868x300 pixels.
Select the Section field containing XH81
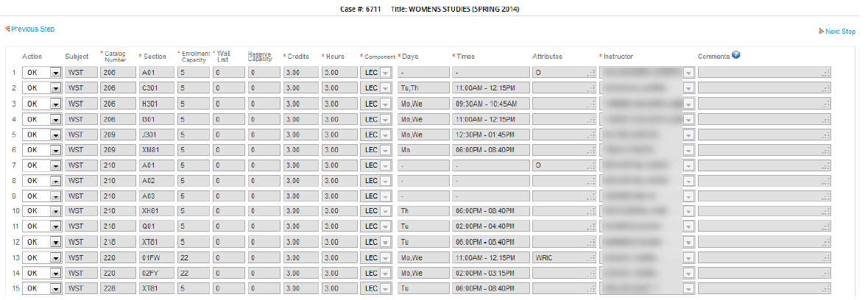[x=157, y=212]
